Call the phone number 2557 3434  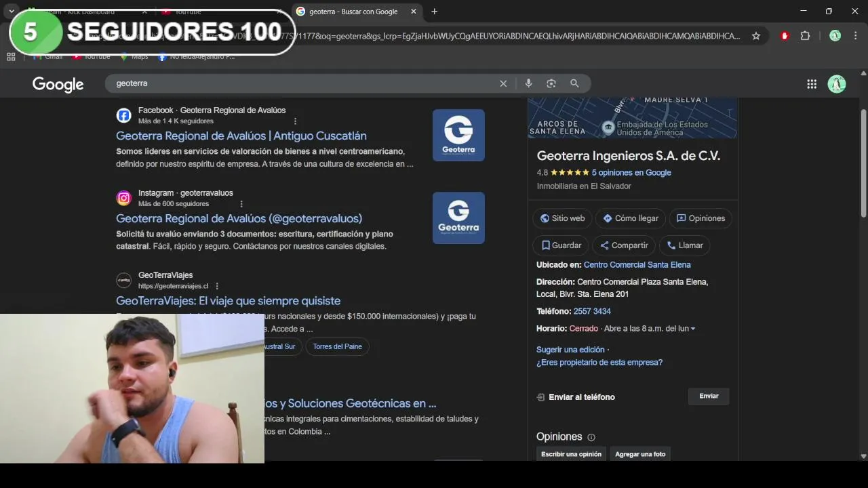pyautogui.click(x=592, y=311)
